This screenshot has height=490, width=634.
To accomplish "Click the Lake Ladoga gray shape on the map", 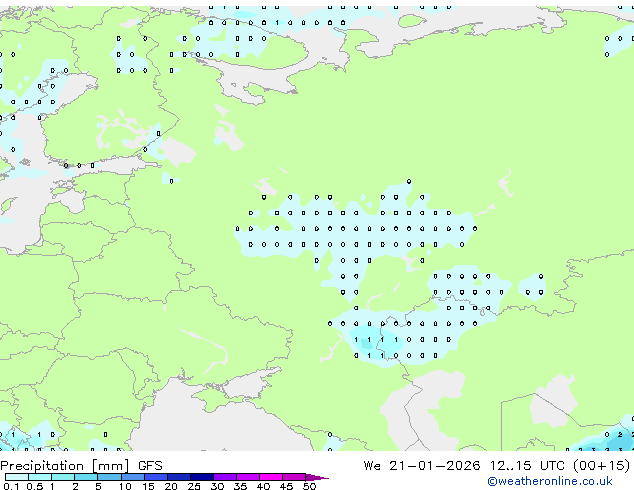I will (178, 152).
